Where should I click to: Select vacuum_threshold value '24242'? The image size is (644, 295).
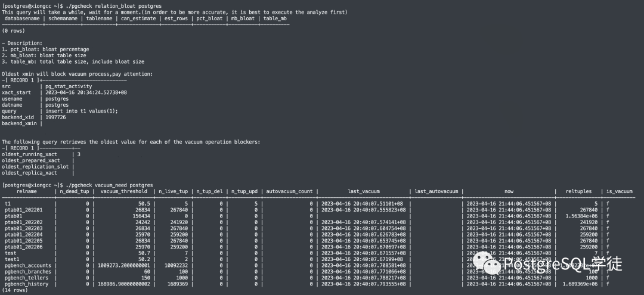point(143,222)
